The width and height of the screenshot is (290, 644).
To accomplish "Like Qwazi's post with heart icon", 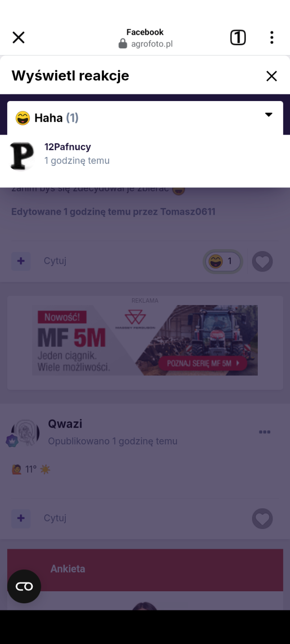I will coord(262,519).
